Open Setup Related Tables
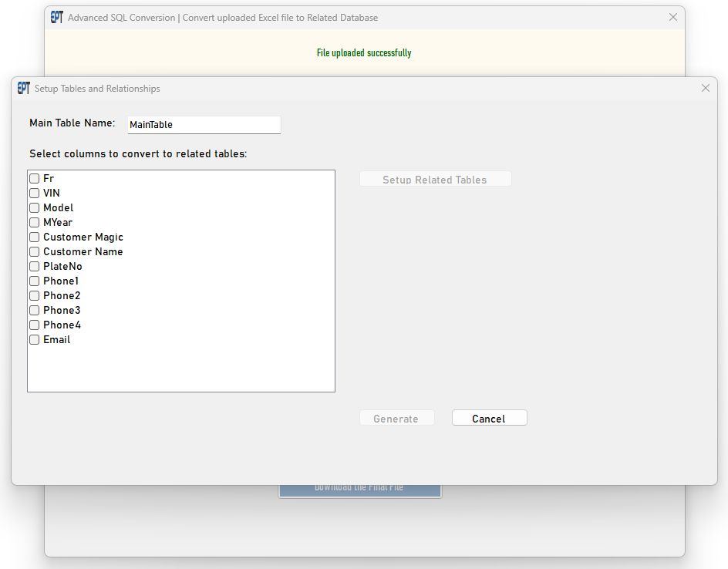This screenshot has width=728, height=569. click(435, 180)
